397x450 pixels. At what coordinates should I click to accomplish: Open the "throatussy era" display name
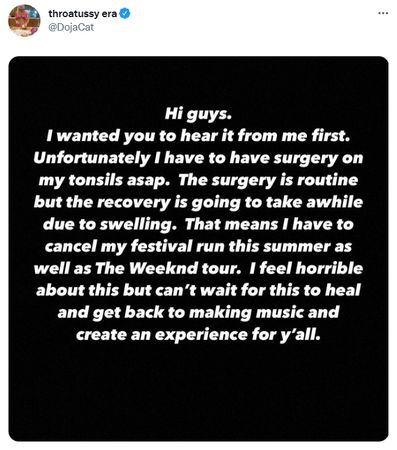pos(83,14)
